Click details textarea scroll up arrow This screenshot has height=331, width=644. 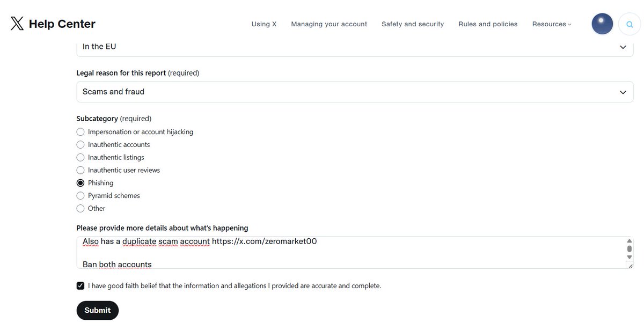tap(630, 241)
